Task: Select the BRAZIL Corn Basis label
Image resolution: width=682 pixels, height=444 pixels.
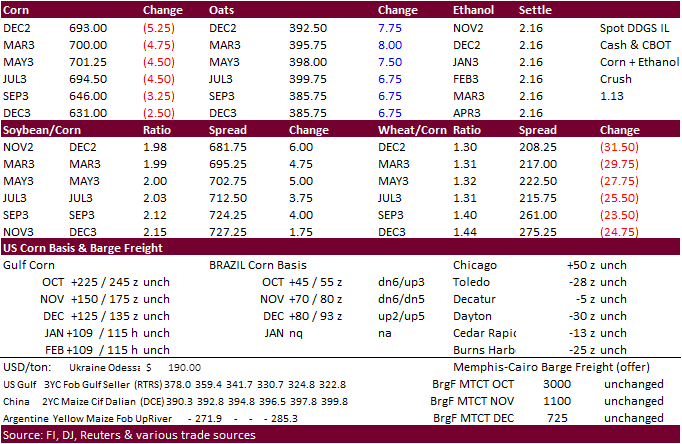Action: coord(257,265)
